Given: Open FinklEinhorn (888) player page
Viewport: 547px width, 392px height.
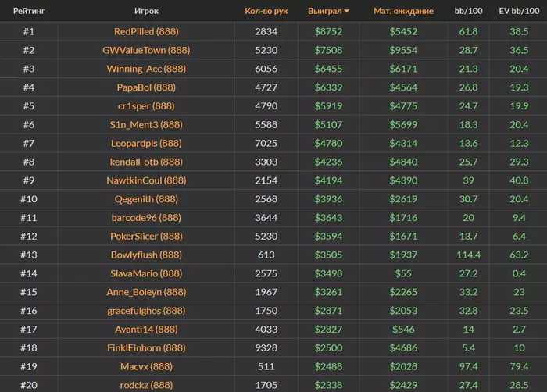Looking at the screenshot, I should coord(146,348).
